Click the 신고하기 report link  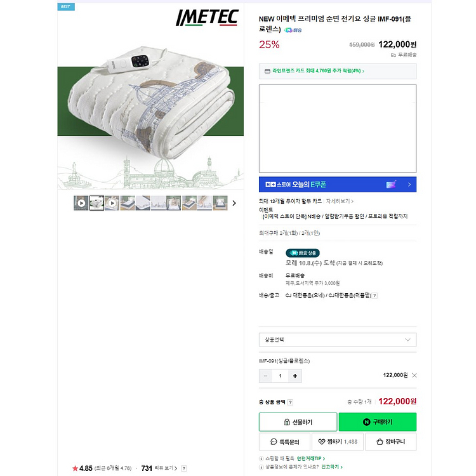[x=332, y=467]
